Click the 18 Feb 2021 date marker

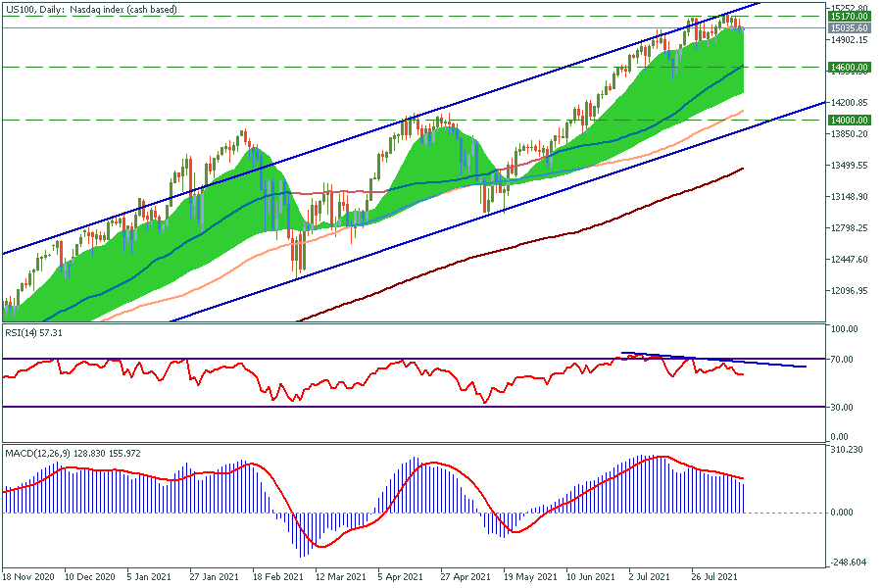tap(278, 577)
